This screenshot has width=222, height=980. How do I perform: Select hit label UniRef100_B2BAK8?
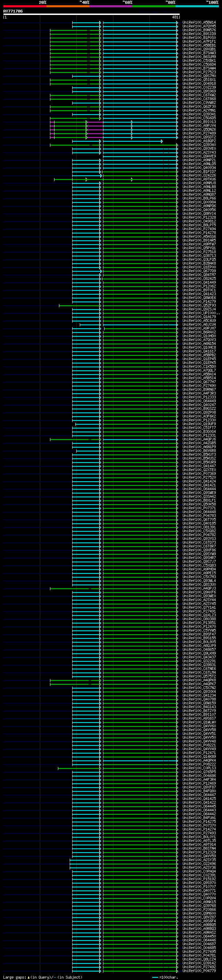(199, 263)
